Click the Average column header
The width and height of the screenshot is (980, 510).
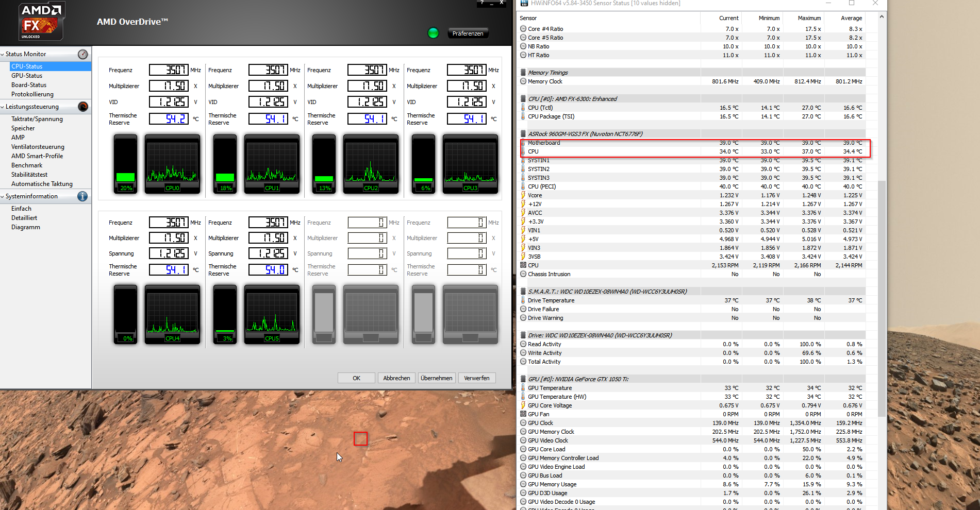852,18
